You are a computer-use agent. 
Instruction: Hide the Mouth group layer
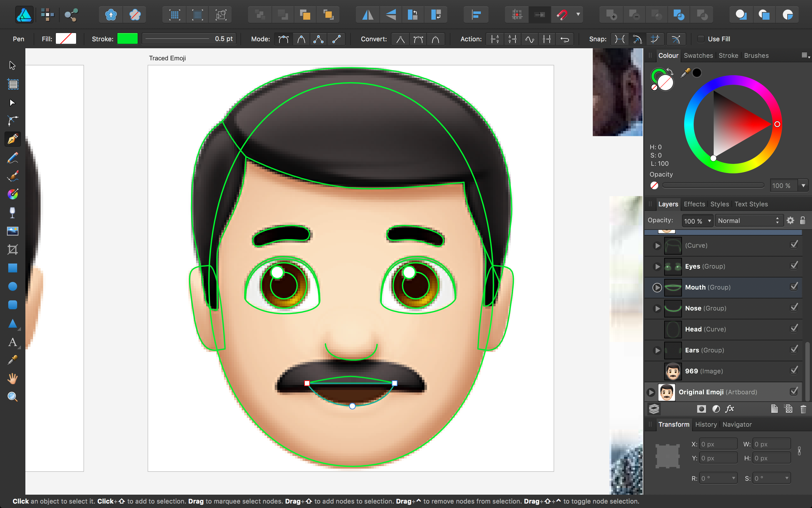[794, 287]
